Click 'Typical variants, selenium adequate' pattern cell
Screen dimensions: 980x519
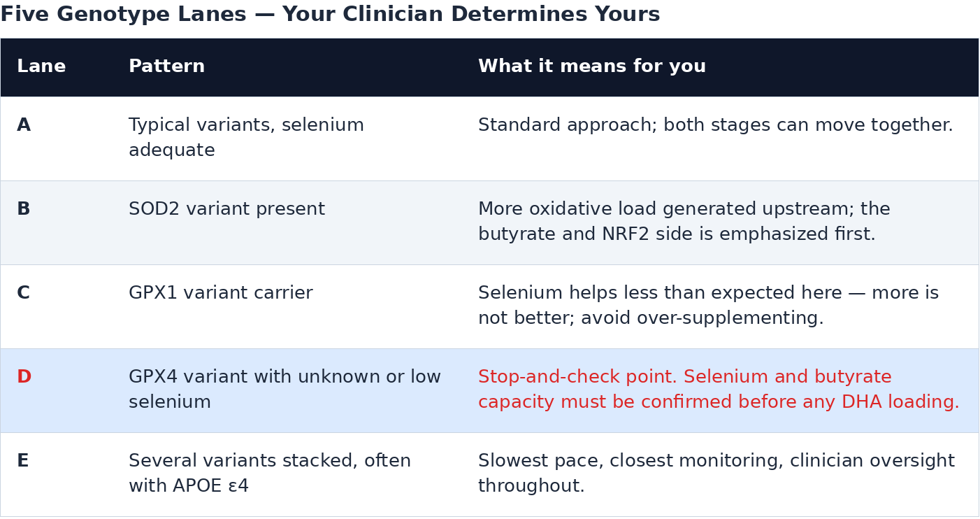pyautogui.click(x=246, y=138)
